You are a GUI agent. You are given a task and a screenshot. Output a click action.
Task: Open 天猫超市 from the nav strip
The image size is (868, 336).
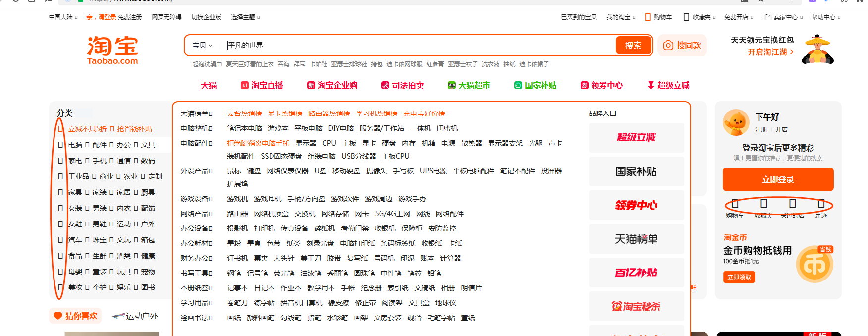[469, 85]
